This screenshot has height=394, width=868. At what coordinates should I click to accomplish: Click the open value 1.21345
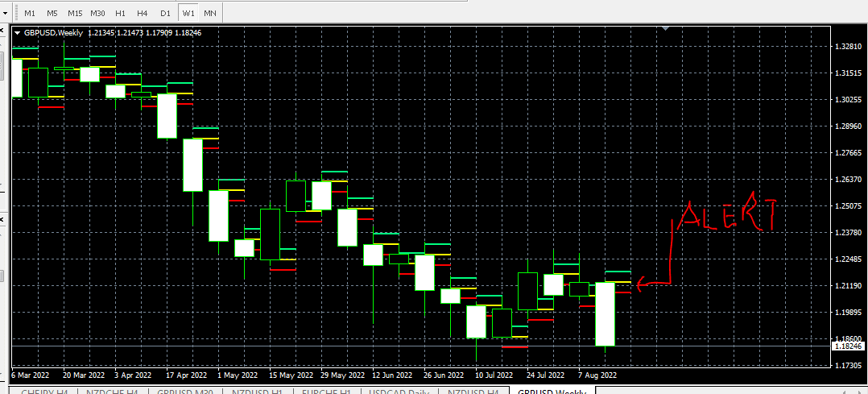(101, 33)
